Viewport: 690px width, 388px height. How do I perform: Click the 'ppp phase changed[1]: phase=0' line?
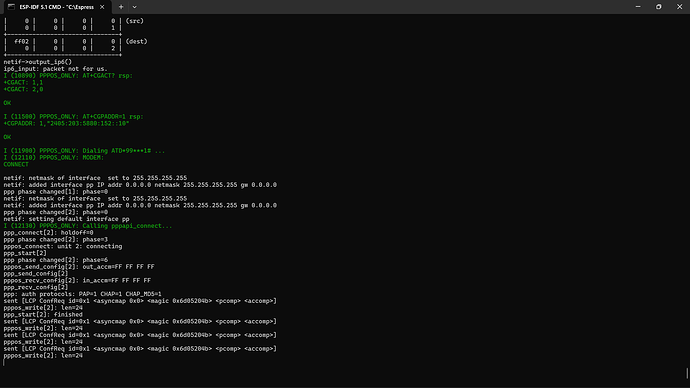coord(55,192)
